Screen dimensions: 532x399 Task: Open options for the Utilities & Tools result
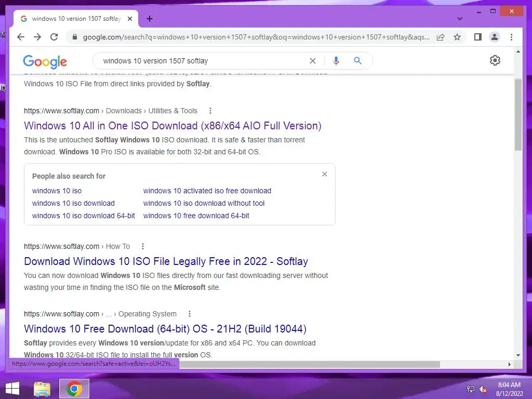tap(210, 111)
